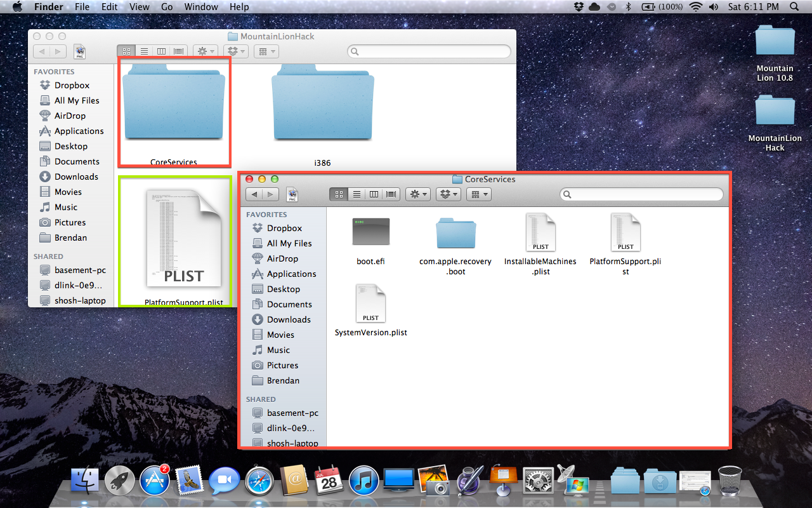Switch CoreServices window to list view
Viewport: 812px width, 508px height.
(356, 194)
